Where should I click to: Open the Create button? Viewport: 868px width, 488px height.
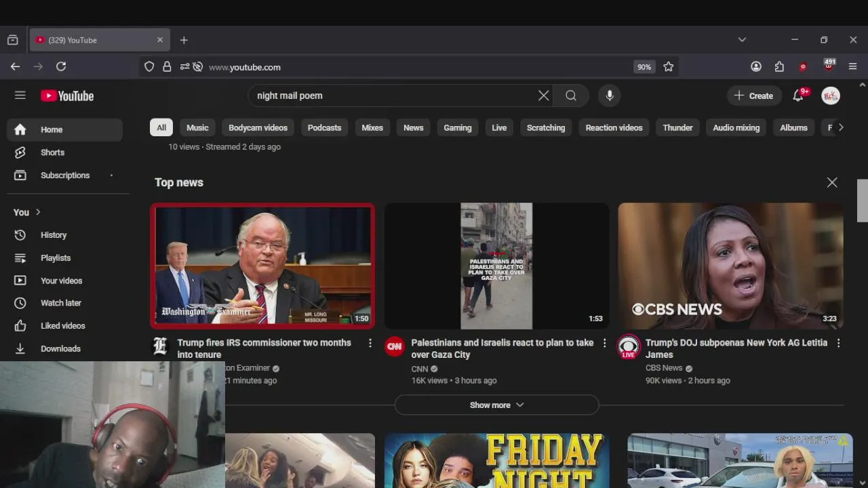tap(753, 96)
